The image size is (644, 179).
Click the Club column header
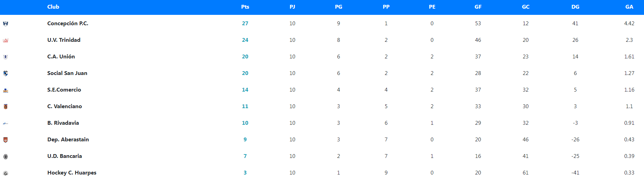point(53,7)
